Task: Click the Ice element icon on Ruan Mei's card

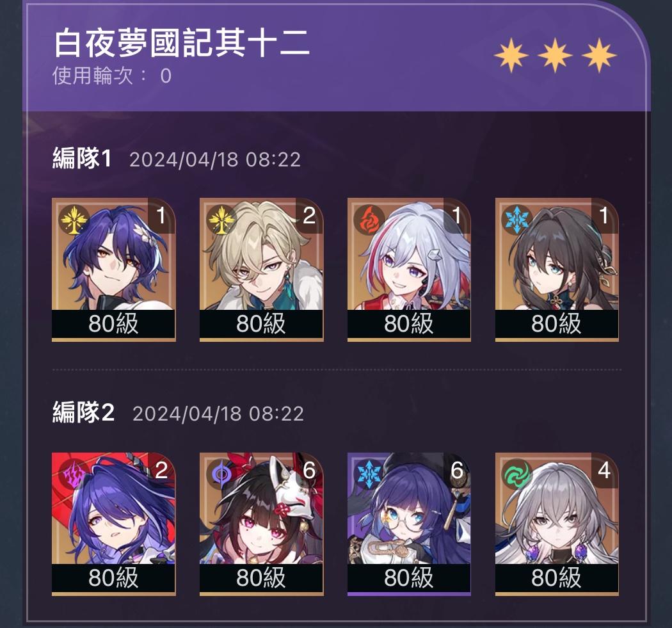Action: pyautogui.click(x=517, y=220)
